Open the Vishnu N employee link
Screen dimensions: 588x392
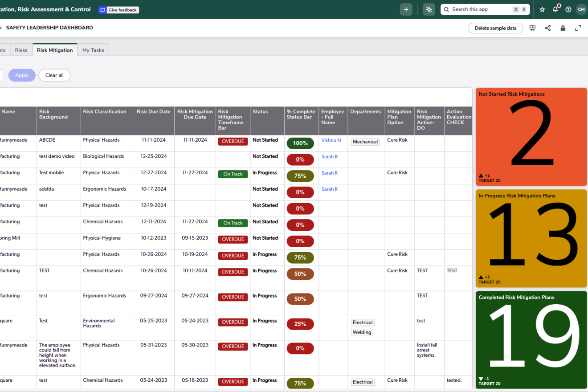331,140
